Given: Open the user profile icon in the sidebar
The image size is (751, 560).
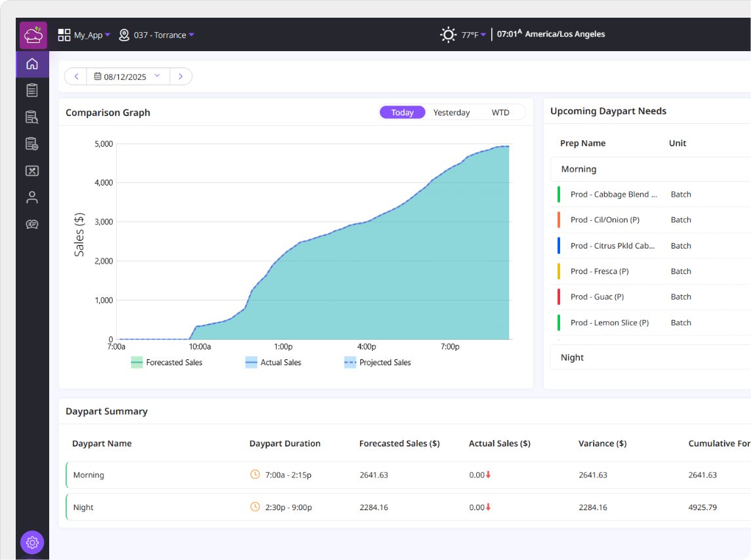Looking at the screenshot, I should 32,197.
